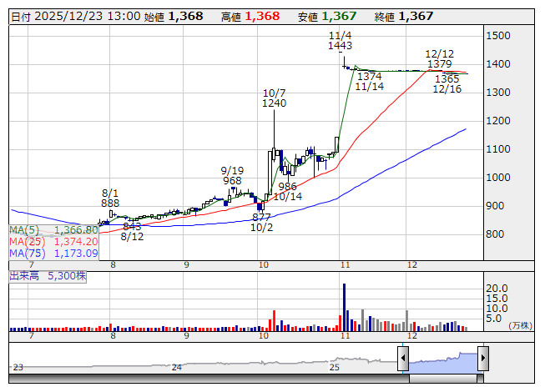545x392 pixels.
Task: Click the 11/4 1443 peak price marker
Action: click(340, 41)
